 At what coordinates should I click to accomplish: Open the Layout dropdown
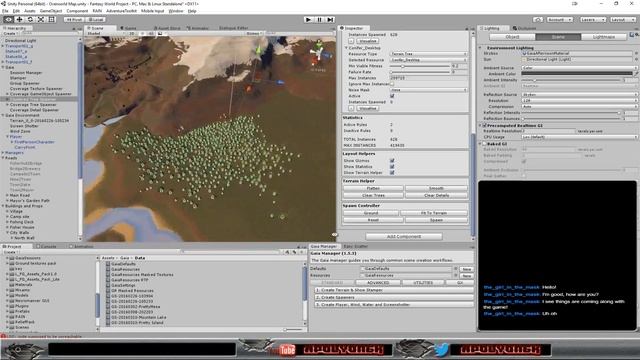622,19
